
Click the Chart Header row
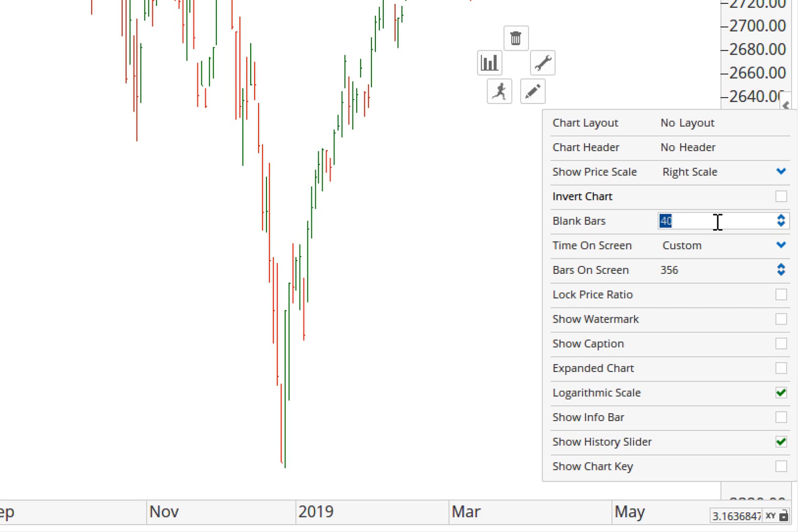click(x=670, y=147)
